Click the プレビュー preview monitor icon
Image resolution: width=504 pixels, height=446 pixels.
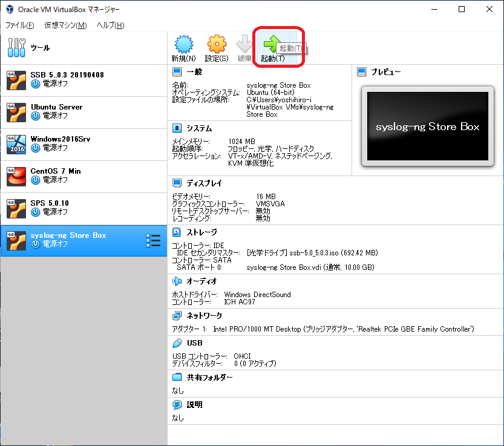[362, 71]
